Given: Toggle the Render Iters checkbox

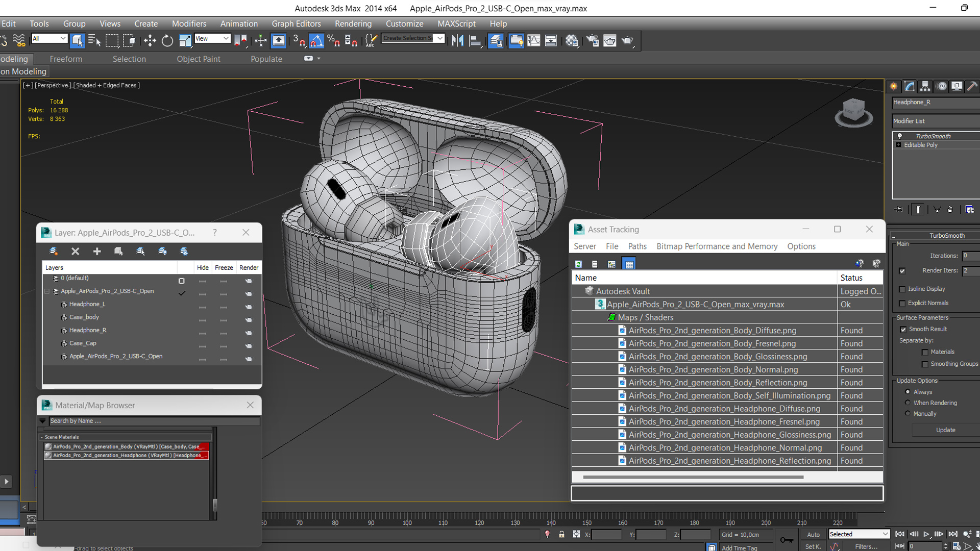Looking at the screenshot, I should point(902,271).
